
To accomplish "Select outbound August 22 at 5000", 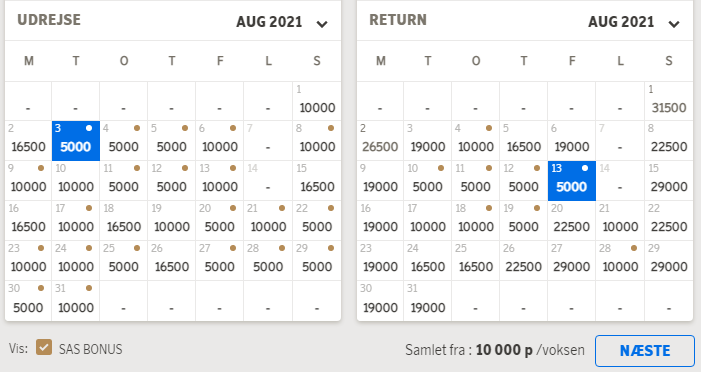I will pos(317,221).
